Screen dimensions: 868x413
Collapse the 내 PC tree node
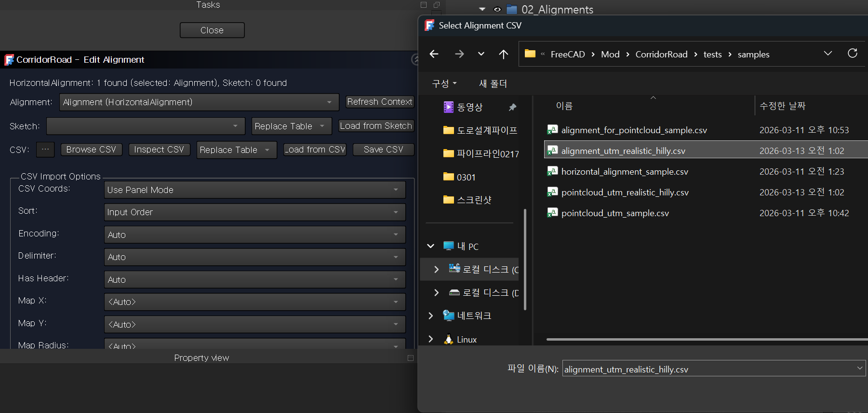point(430,246)
